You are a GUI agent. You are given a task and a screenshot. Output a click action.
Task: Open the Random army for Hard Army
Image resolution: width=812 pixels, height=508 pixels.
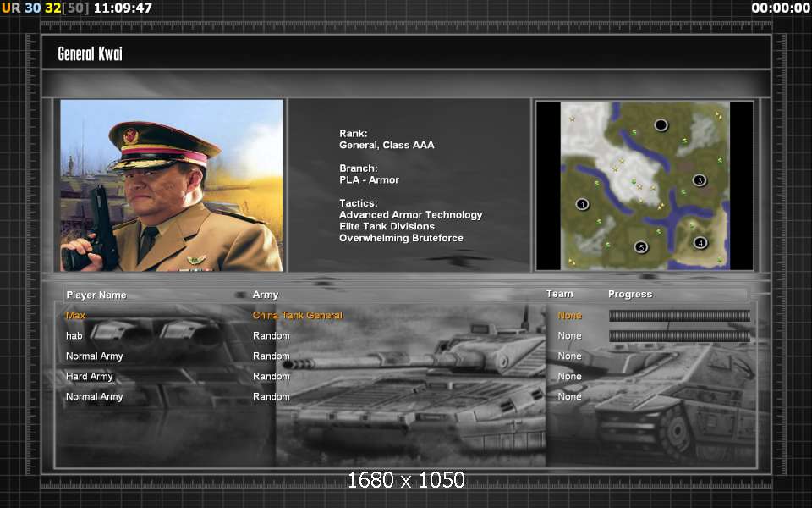(x=271, y=377)
